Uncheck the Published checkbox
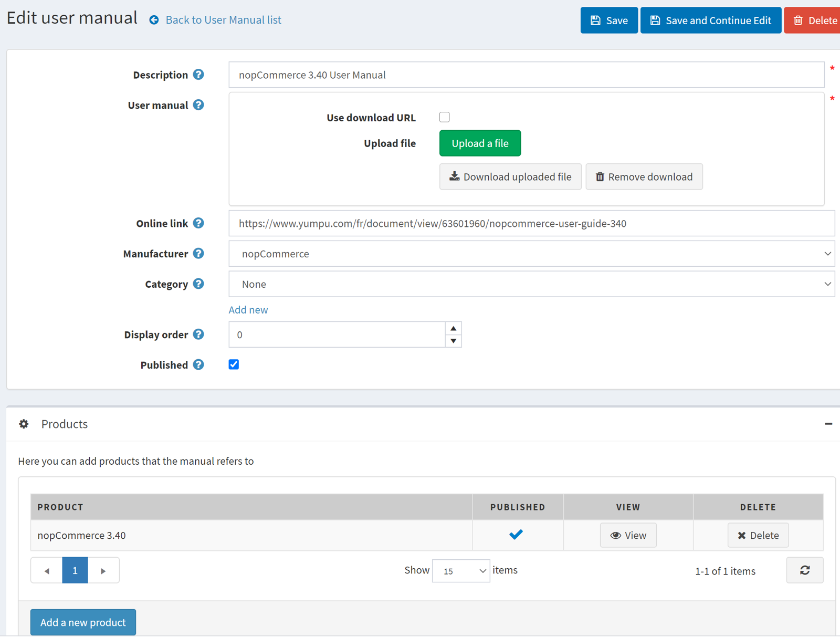Image resolution: width=840 pixels, height=637 pixels. (x=234, y=364)
